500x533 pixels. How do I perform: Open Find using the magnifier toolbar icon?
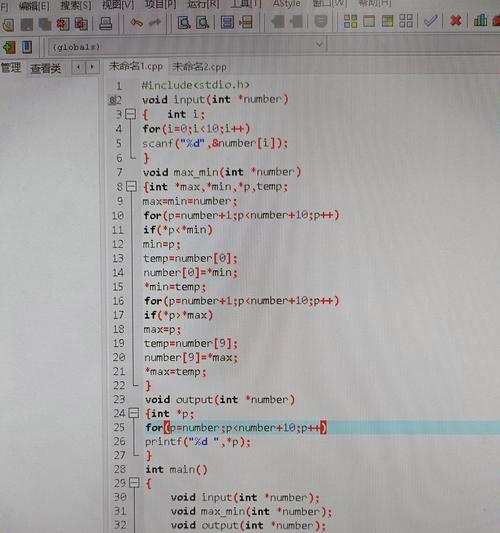(x=184, y=22)
